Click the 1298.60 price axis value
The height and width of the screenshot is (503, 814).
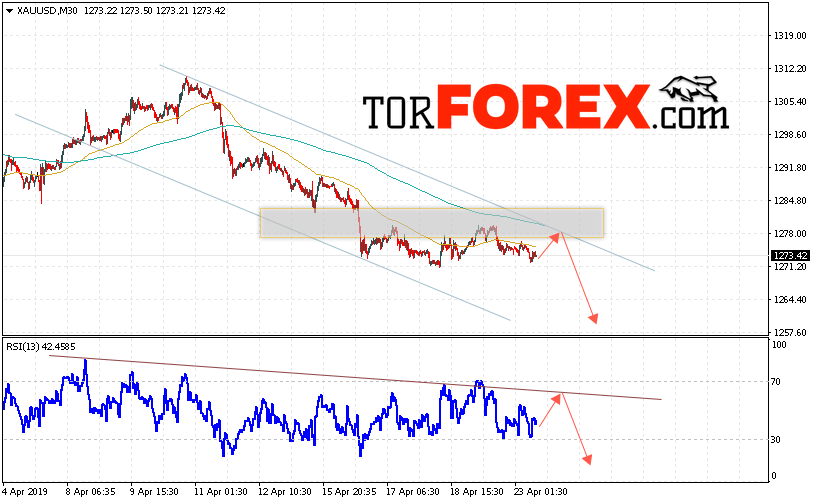789,134
